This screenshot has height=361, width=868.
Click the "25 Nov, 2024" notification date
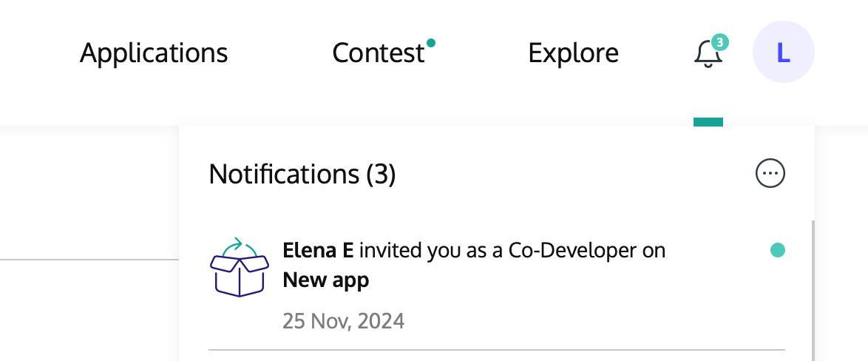[343, 322]
